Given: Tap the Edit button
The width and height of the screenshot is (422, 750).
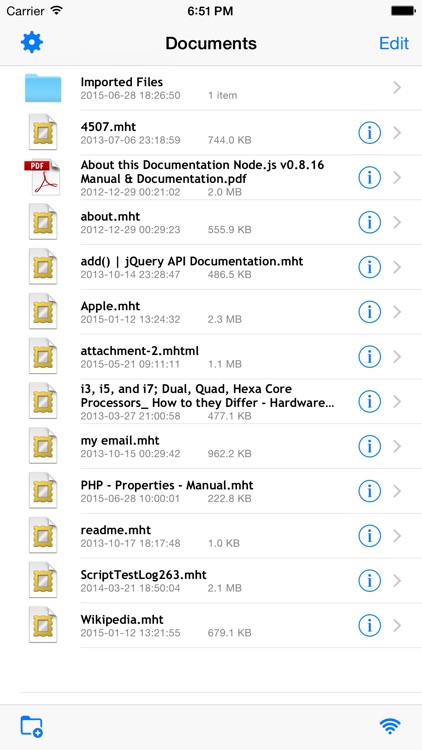Looking at the screenshot, I should click(394, 43).
